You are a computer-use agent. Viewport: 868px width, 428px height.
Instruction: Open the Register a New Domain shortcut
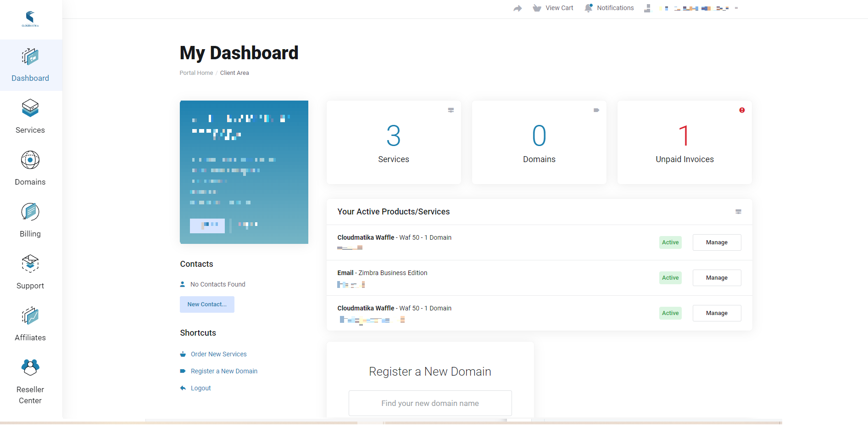coord(224,371)
